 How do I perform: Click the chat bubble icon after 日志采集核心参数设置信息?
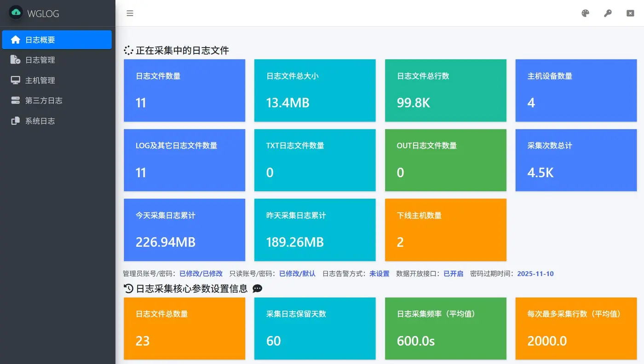pos(257,289)
